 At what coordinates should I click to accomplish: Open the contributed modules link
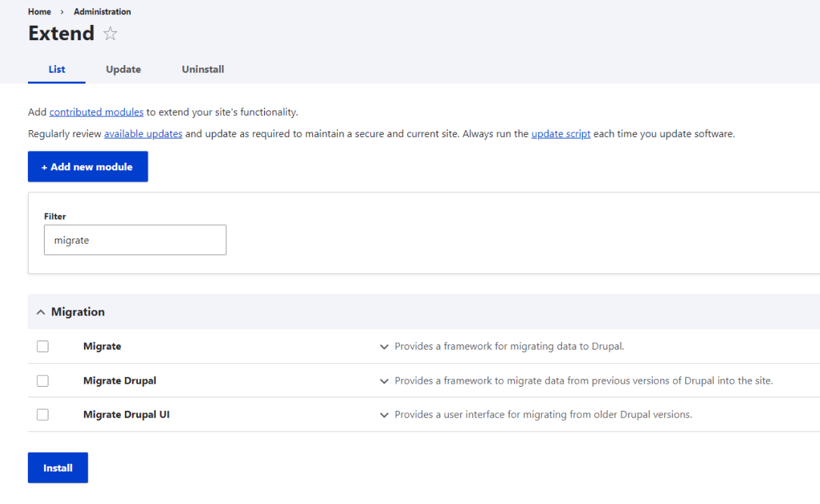96,112
